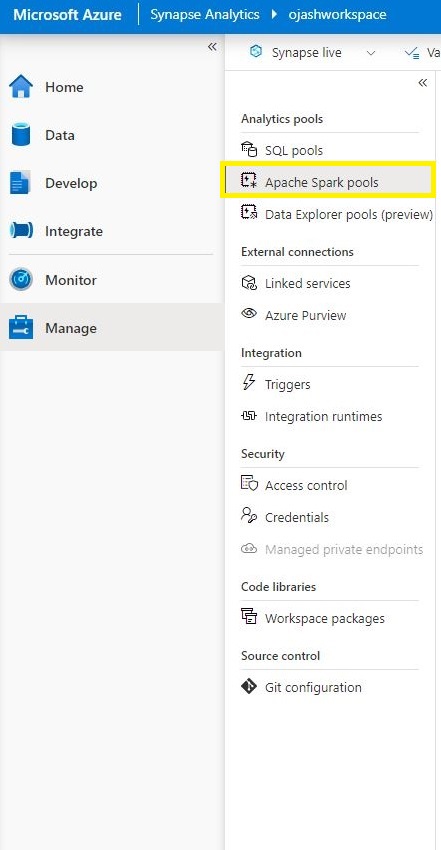Click the Microsoft Azure header link
Screen dimensions: 441x850
coord(67,14)
